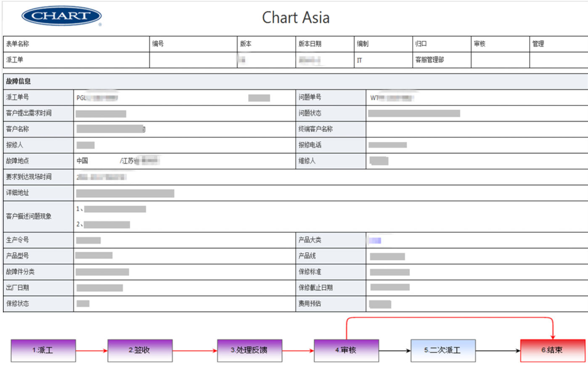
Task: Click the 保修状态 label
Action: coord(17,304)
